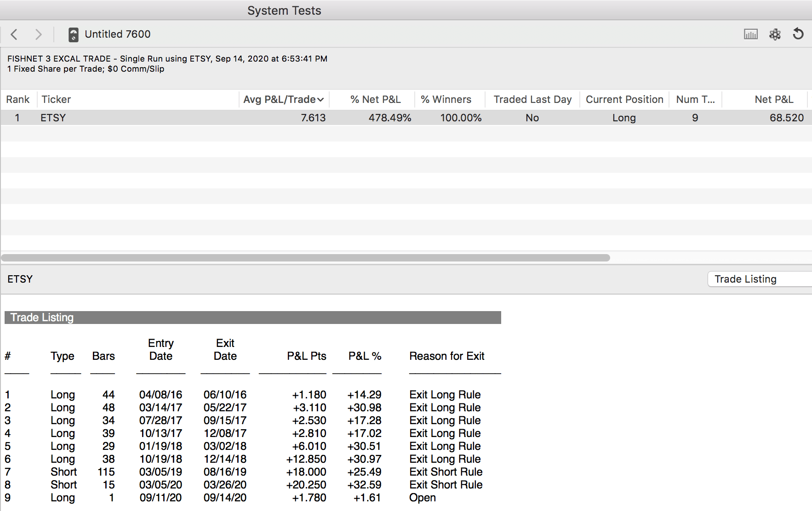Click P&L points +2.530 in trade 3
The height and width of the screenshot is (511, 812).
(309, 420)
